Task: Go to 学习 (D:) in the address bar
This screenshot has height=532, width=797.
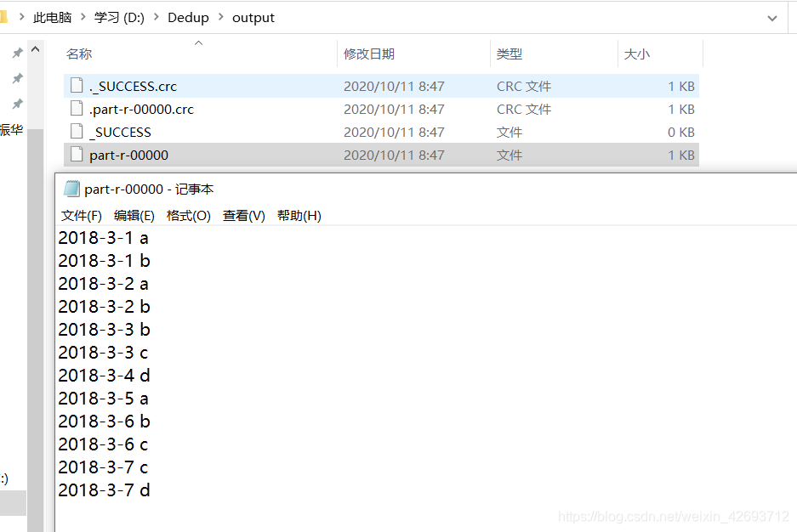Action: pos(119,18)
